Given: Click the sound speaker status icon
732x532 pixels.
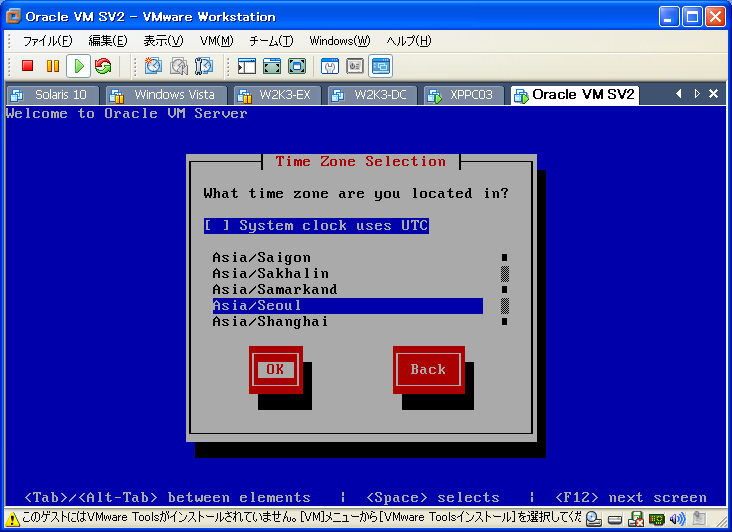Looking at the screenshot, I should point(677,518).
